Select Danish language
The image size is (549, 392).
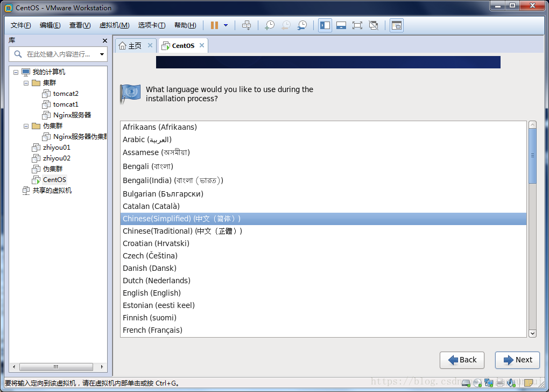click(323, 268)
